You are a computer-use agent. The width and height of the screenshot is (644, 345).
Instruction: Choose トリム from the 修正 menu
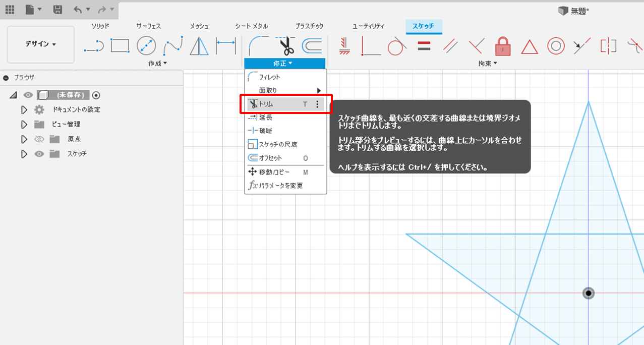click(285, 104)
